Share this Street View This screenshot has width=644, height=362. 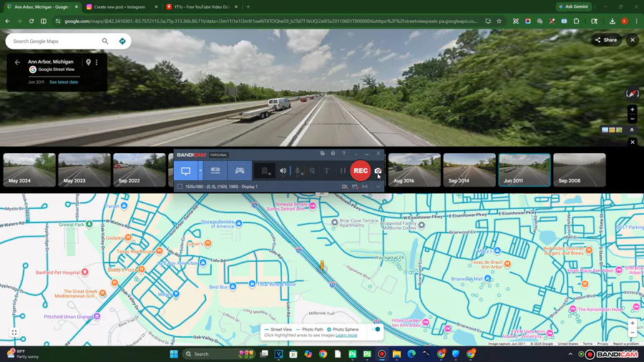(606, 40)
